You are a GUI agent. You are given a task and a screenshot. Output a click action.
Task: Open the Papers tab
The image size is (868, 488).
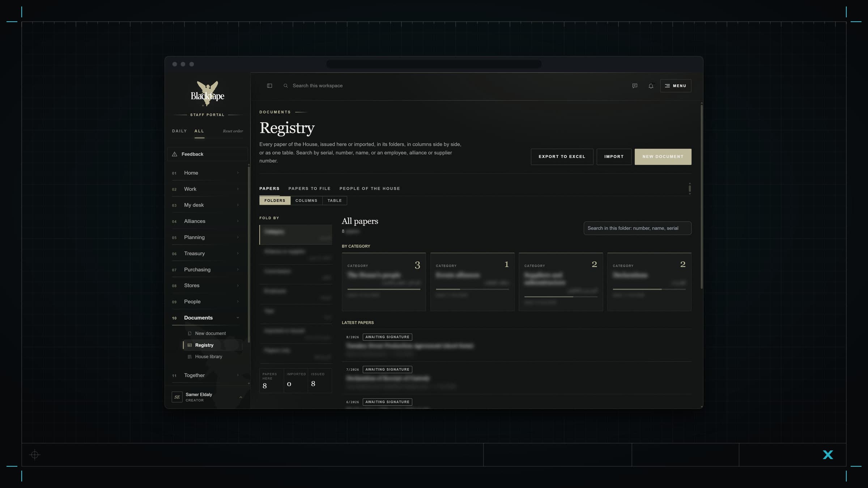click(269, 189)
